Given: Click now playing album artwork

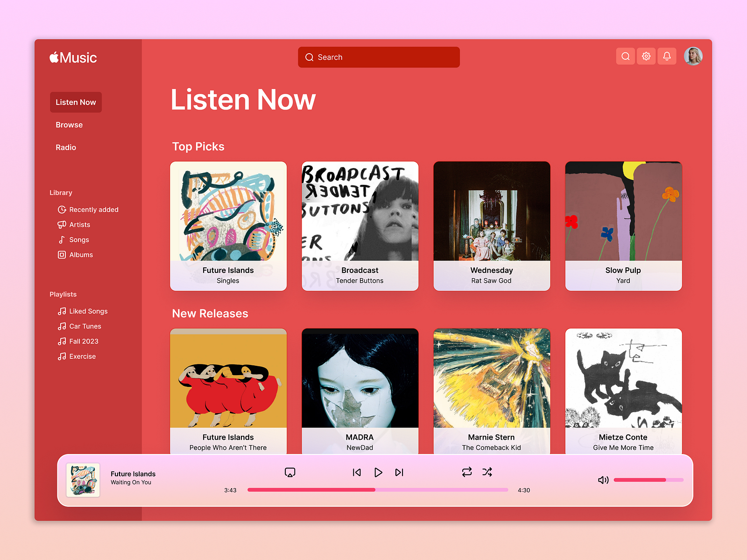Looking at the screenshot, I should click(83, 480).
